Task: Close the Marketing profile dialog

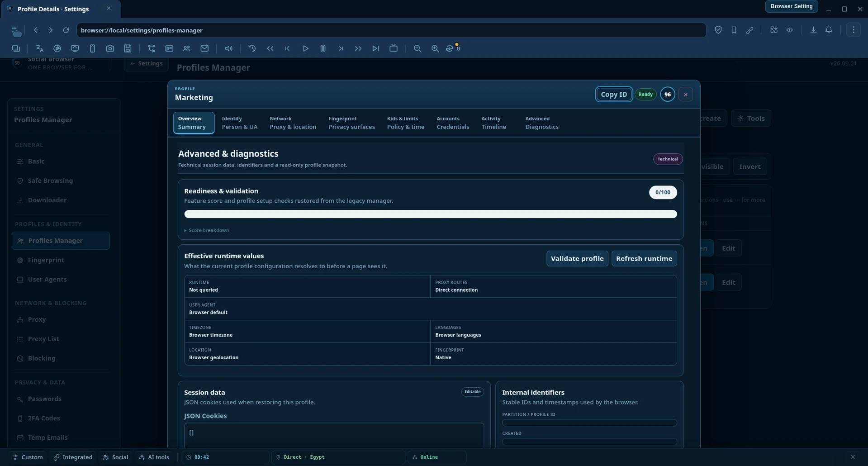Action: tap(686, 94)
